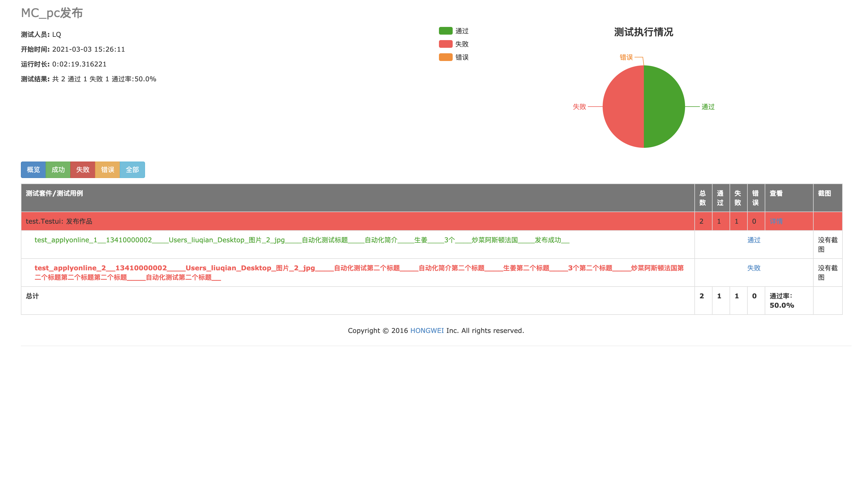Screen dimensions: 868x478
Task: Show failed cases via 失败 filter button
Action: pos(83,169)
